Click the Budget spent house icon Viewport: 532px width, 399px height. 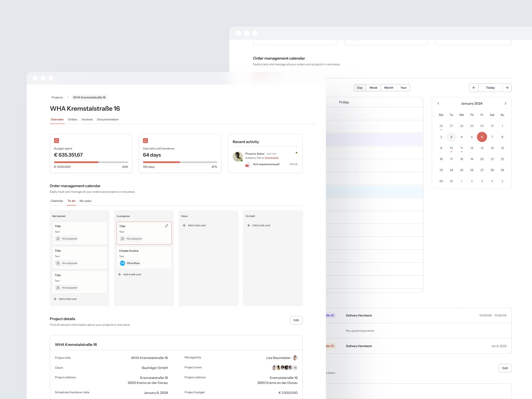(57, 140)
